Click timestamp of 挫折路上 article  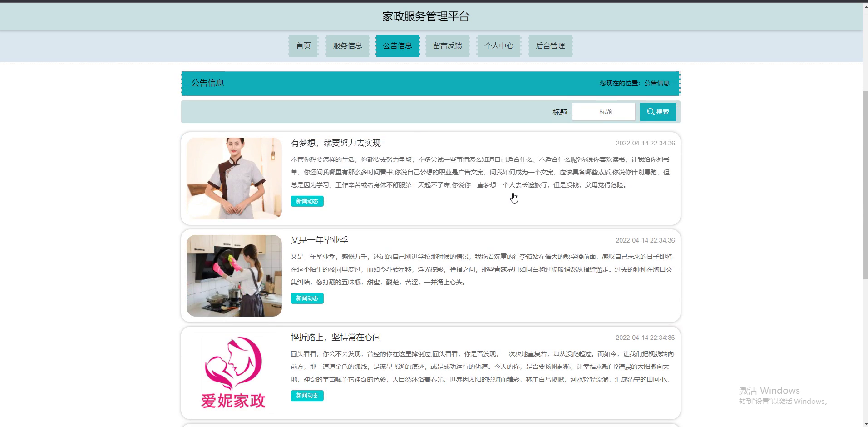click(645, 338)
